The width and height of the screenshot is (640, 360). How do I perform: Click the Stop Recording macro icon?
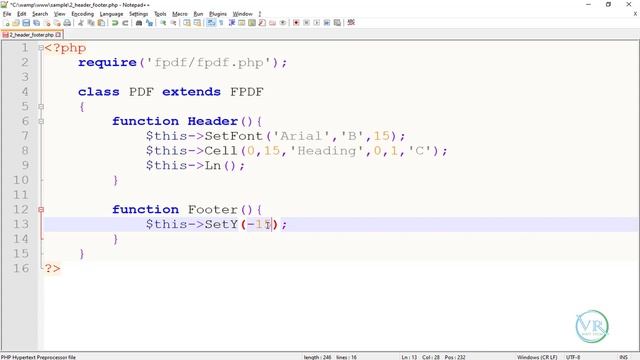coord(307,23)
